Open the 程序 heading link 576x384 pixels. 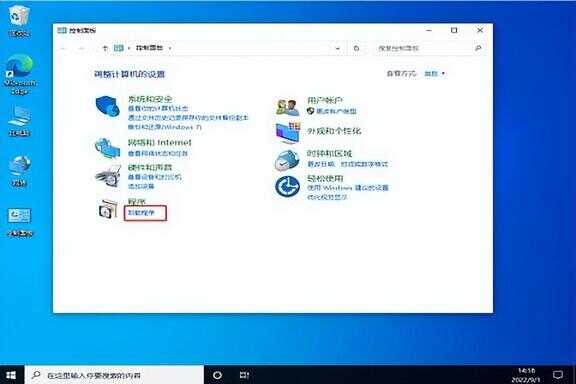coord(137,201)
